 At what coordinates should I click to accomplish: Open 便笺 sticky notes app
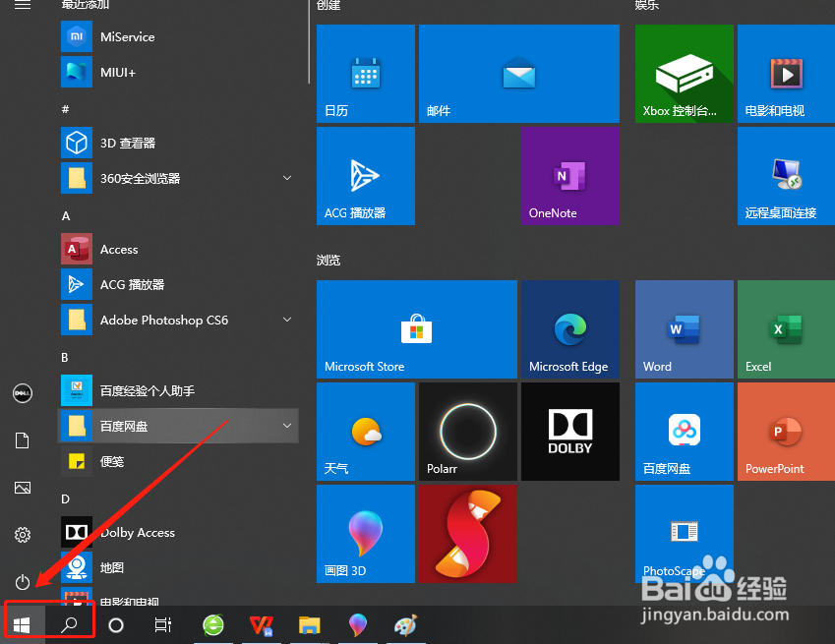click(x=178, y=461)
